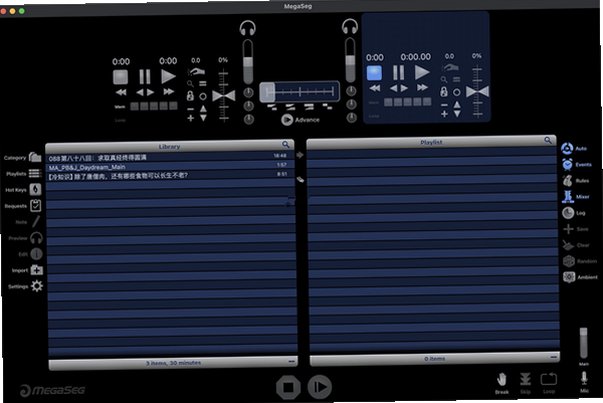The image size is (603, 403).
Task: Adjust left deck volume slider
Action: click(x=248, y=62)
